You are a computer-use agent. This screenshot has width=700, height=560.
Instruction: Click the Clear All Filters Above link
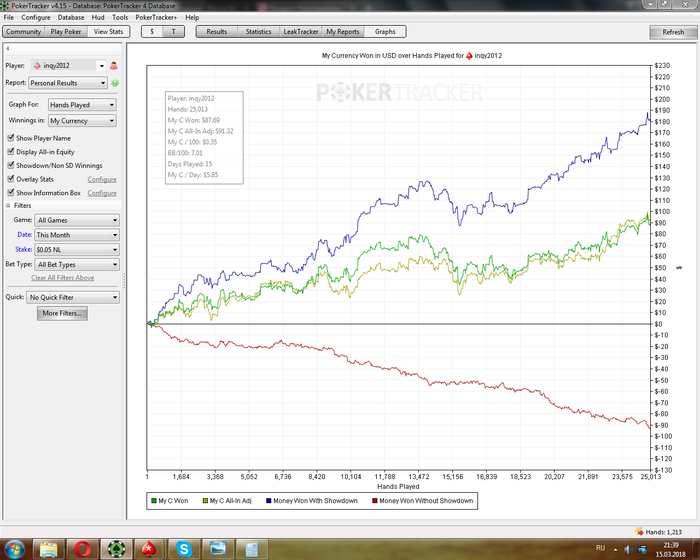tap(63, 277)
